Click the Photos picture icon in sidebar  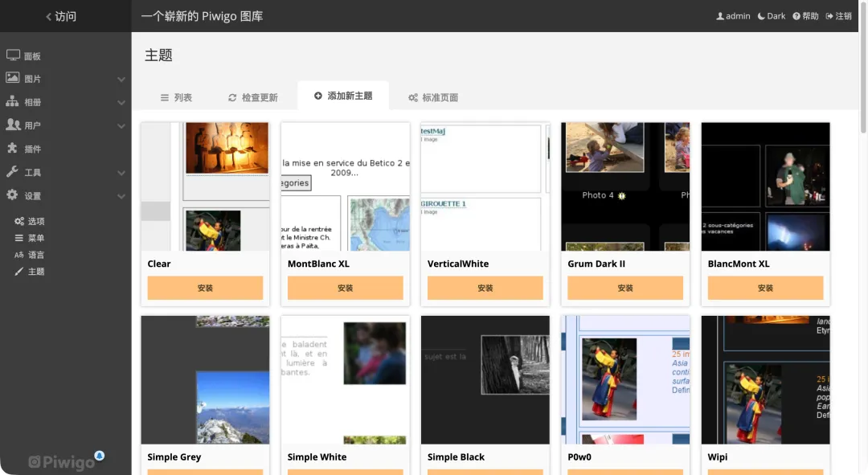coord(13,78)
